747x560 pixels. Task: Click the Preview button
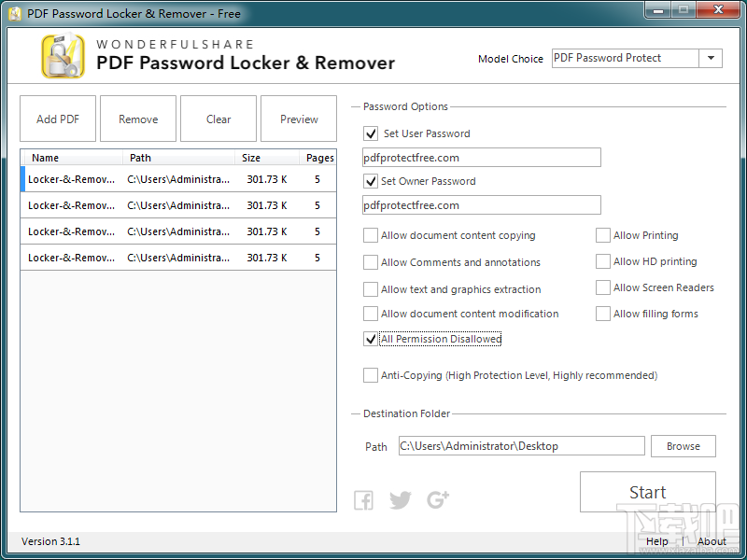299,119
